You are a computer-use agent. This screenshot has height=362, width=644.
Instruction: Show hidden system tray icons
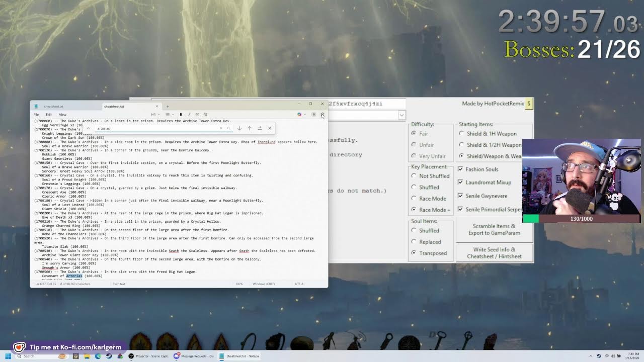click(591, 356)
